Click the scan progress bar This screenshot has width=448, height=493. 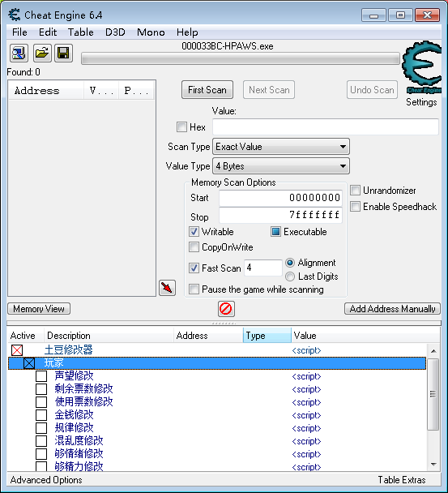(241, 59)
